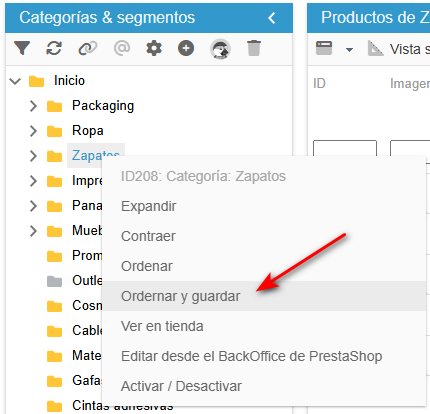Image resolution: width=430 pixels, height=414 pixels.
Task: Expand the Packaging category
Action: pos(33,106)
